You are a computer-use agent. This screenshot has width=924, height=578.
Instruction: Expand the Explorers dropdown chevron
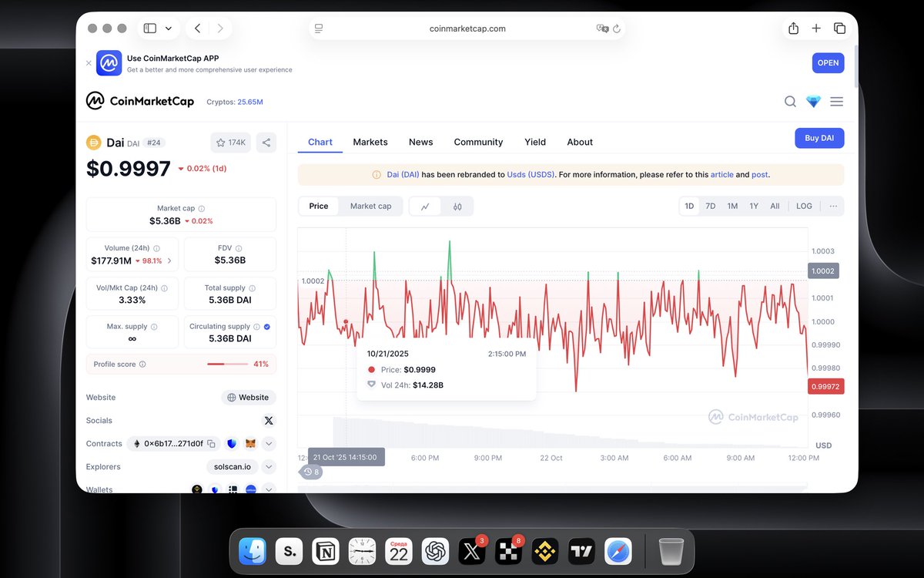pyautogui.click(x=269, y=467)
